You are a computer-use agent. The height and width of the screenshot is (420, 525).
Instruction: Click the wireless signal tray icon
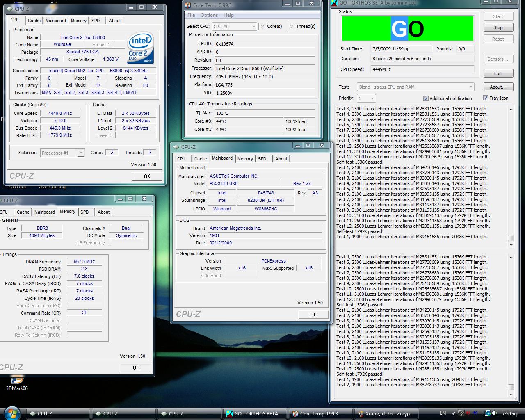(461, 413)
